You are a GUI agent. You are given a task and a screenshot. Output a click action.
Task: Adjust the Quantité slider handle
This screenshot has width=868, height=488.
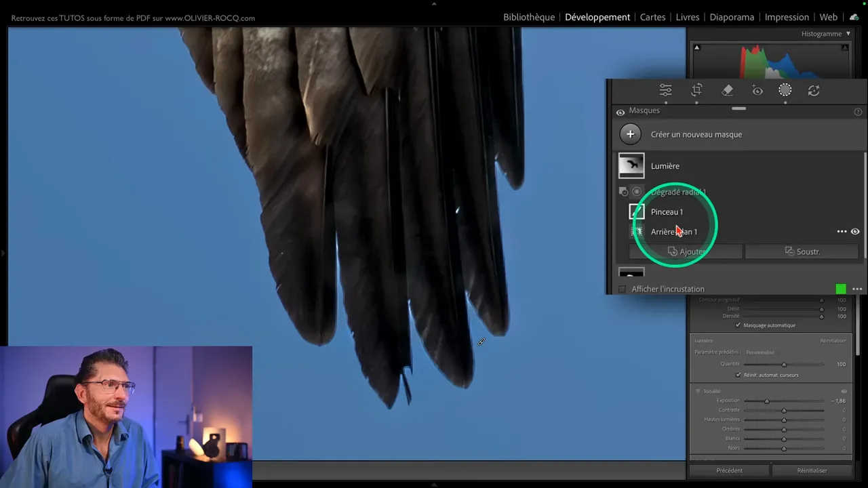(x=784, y=364)
